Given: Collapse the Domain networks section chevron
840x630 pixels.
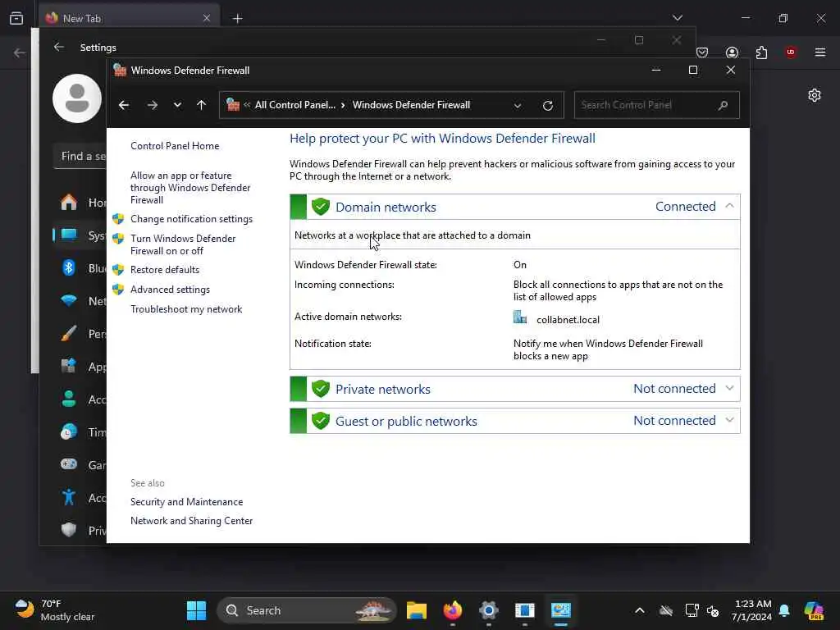Looking at the screenshot, I should tap(729, 206).
